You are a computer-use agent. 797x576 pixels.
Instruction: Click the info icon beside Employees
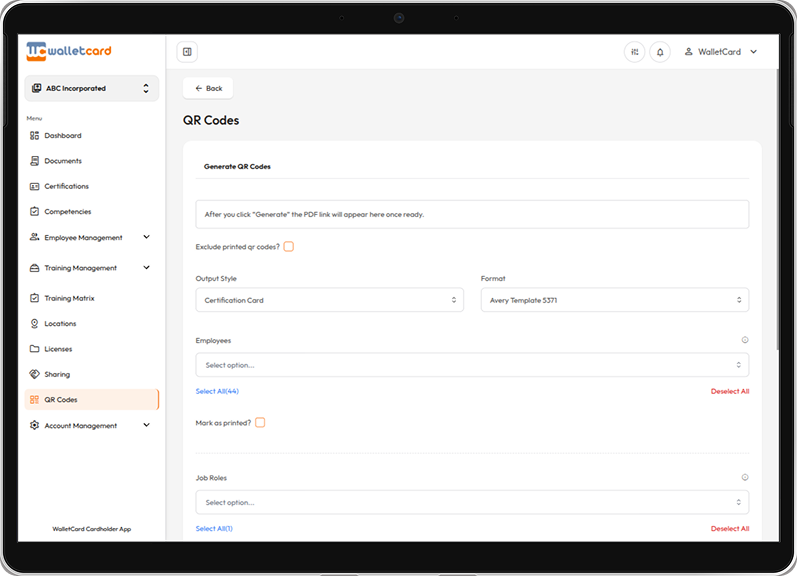point(745,340)
